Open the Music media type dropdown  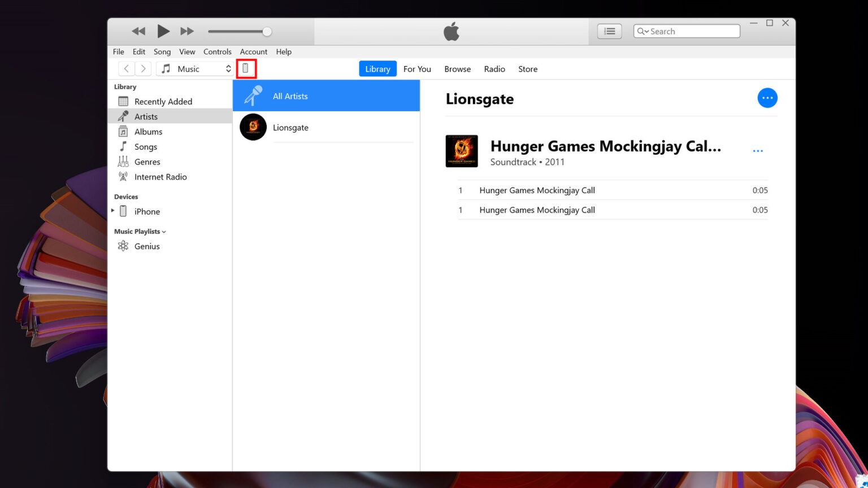click(196, 68)
